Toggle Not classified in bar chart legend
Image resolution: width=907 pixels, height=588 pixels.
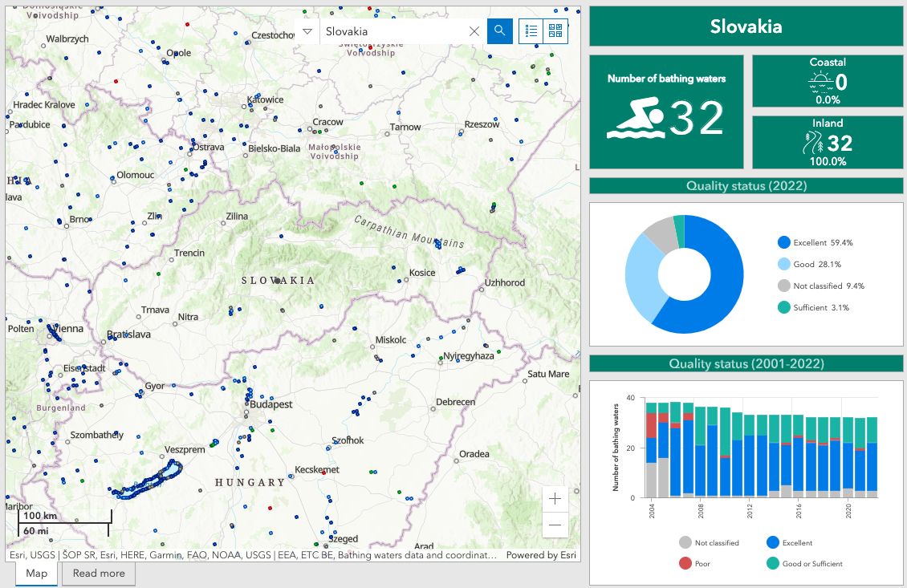[685, 543]
